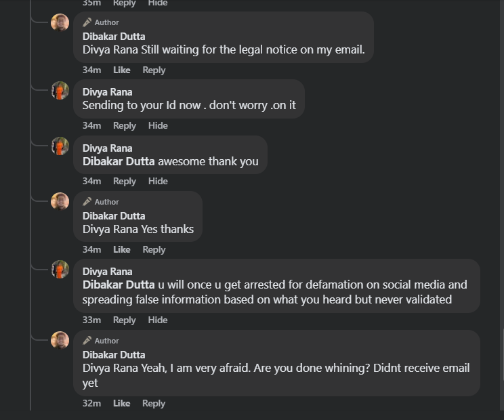
Task: Like the 'Yes thanks' comment
Action: tap(122, 249)
